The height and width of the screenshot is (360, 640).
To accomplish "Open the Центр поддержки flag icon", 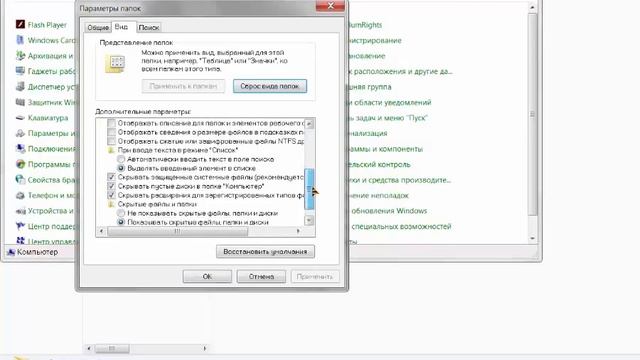I will point(20,226).
